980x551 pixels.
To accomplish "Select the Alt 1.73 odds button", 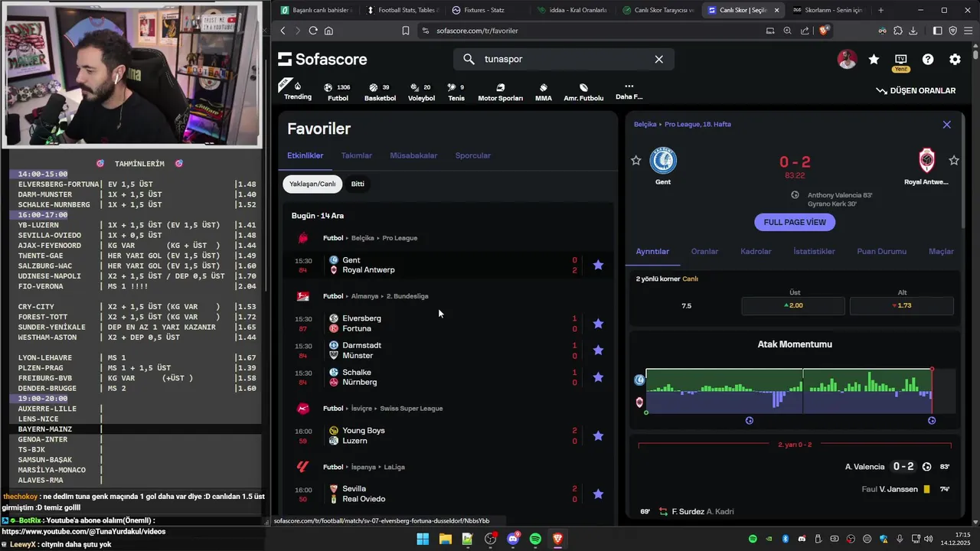I will coord(902,305).
